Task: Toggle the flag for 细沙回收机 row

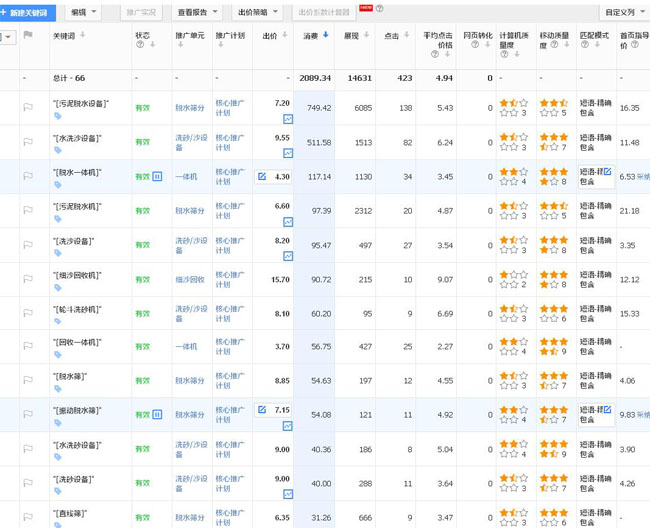Action: (x=28, y=279)
